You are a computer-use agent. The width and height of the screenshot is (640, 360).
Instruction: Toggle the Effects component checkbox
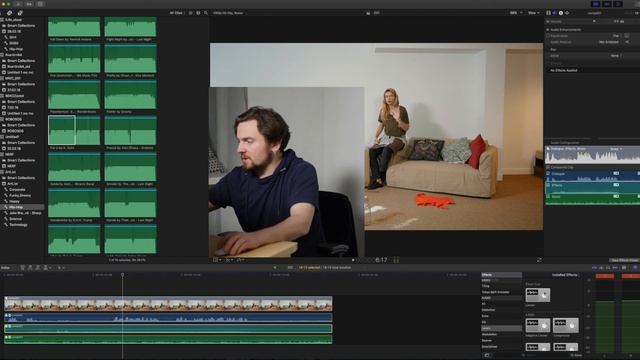pos(548,185)
